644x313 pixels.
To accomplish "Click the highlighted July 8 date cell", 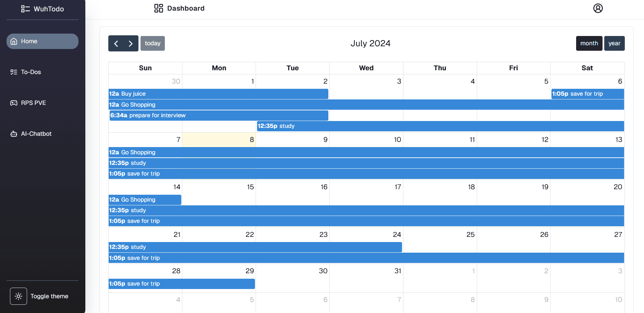I will (x=219, y=140).
